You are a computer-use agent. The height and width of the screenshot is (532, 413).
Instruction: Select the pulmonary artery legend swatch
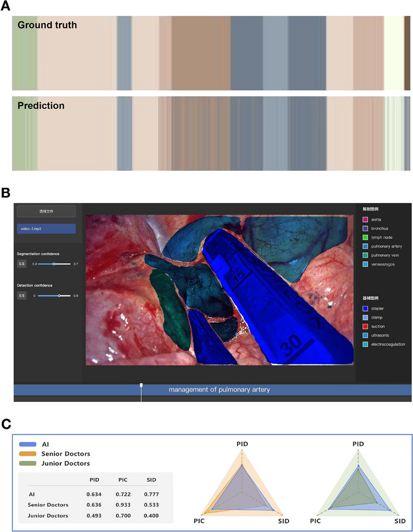365,247
